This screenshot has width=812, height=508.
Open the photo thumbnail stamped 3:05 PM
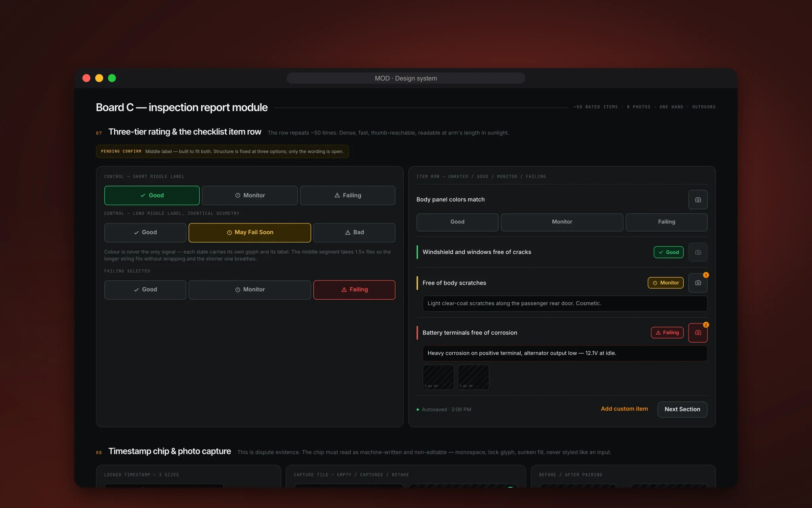473,377
